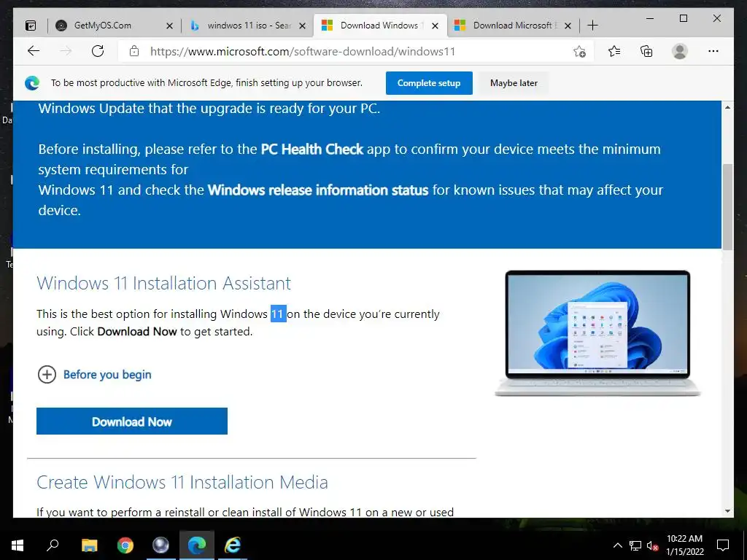
Task: Click the Create Windows 11 Installation Media heading
Action: coord(182,483)
